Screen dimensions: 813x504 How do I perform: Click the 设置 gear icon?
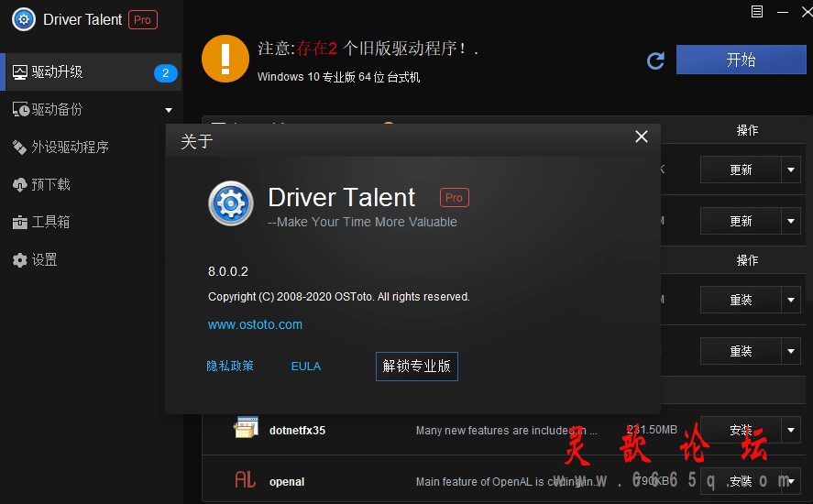click(19, 259)
